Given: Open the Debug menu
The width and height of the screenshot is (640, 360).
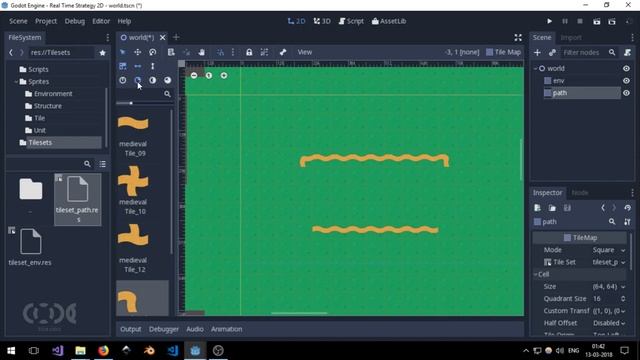Looking at the screenshot, I should (x=75, y=21).
